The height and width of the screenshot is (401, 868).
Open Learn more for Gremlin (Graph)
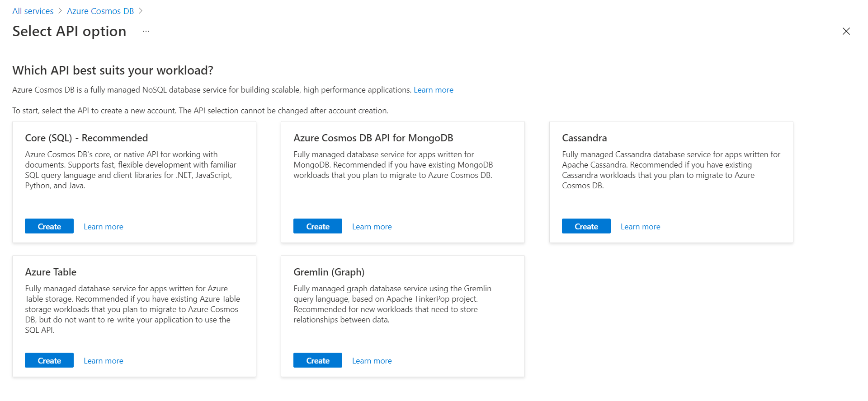[x=372, y=361]
